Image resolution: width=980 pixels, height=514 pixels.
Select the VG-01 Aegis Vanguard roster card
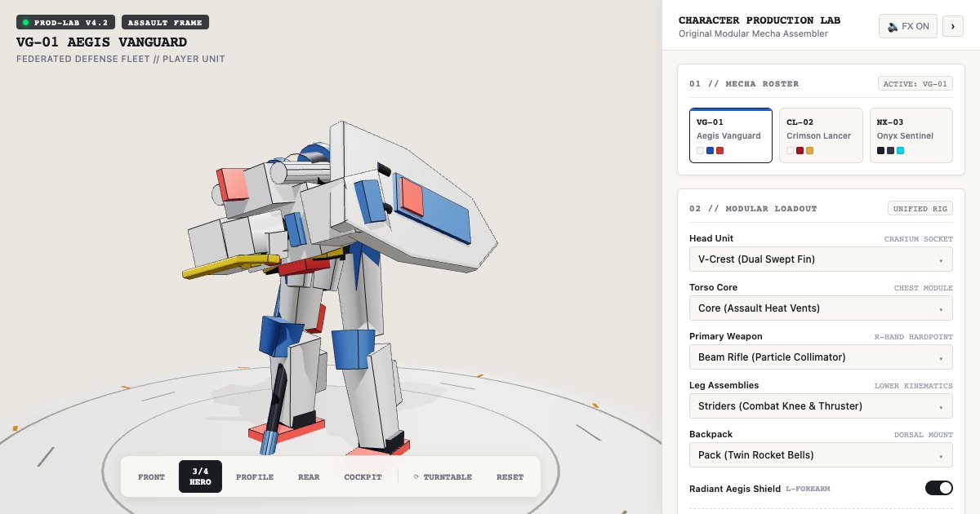tap(731, 135)
